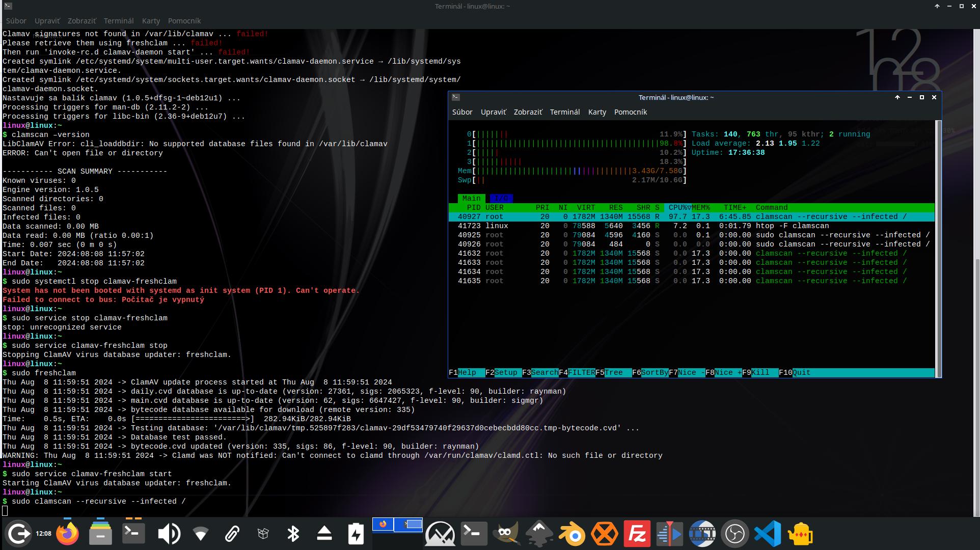Click the volume speaker icon
Image resolution: width=980 pixels, height=550 pixels.
point(169,534)
